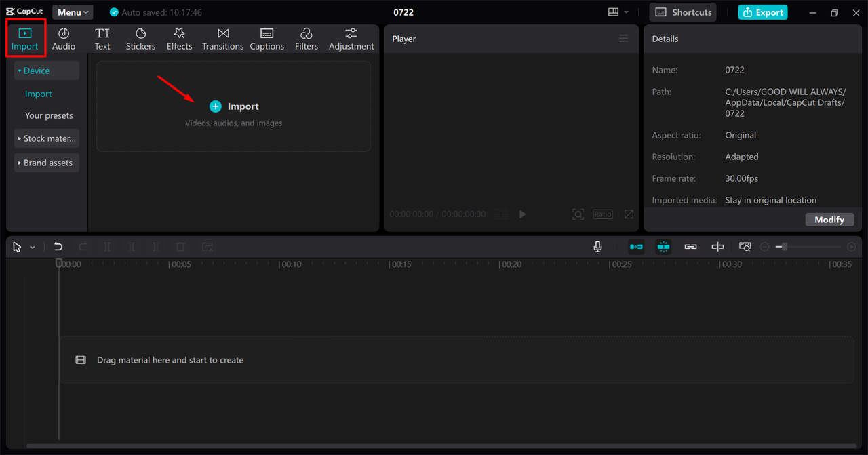Open the Shortcuts panel
Screen dimensions: 868x455
tap(683, 12)
